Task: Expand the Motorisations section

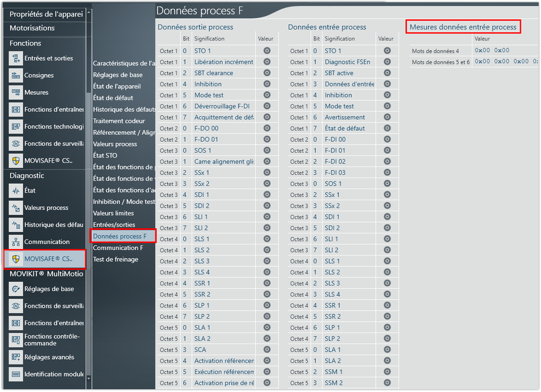Action: click(32, 28)
